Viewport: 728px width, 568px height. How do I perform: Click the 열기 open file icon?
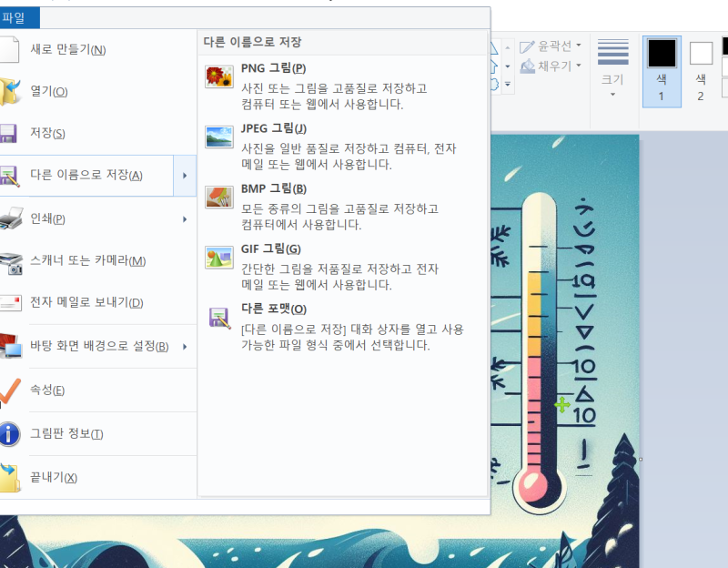[9, 87]
